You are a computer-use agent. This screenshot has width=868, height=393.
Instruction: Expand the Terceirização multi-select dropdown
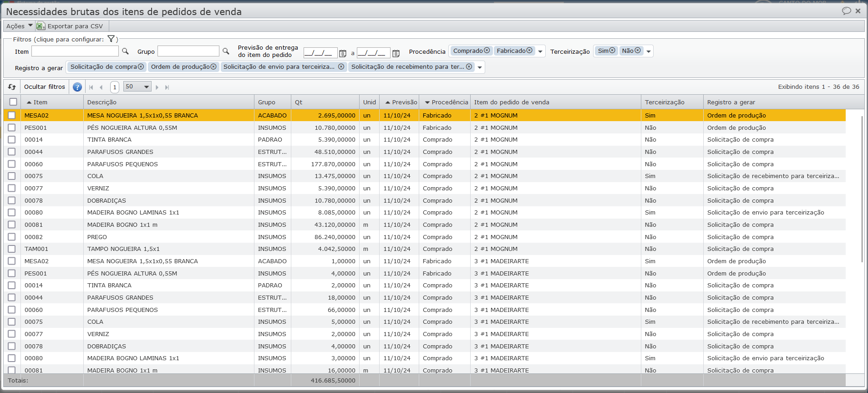coord(649,51)
